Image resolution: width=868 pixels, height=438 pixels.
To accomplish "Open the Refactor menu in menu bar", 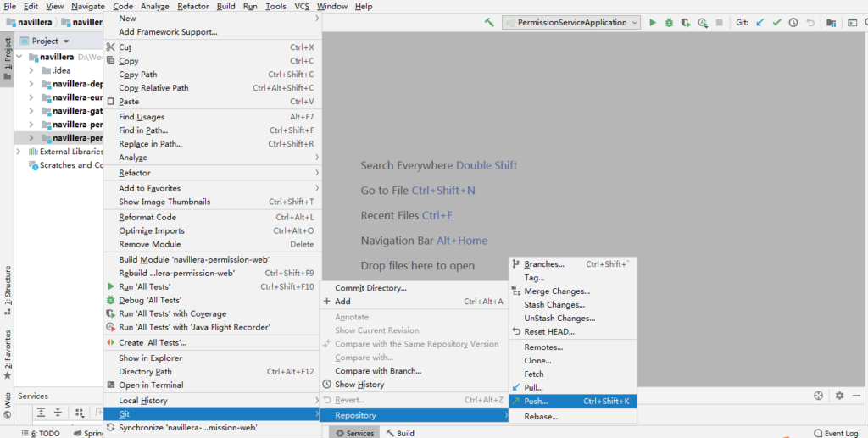I will (192, 6).
